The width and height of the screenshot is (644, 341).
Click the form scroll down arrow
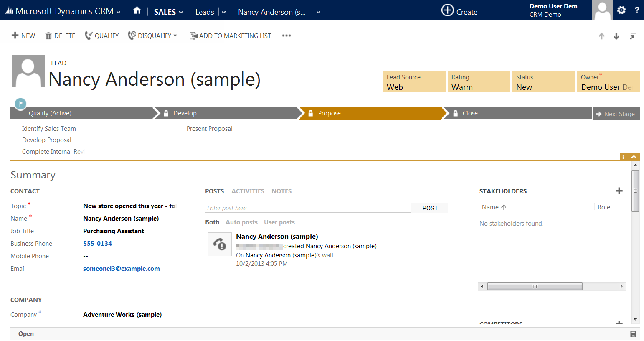pos(636,319)
